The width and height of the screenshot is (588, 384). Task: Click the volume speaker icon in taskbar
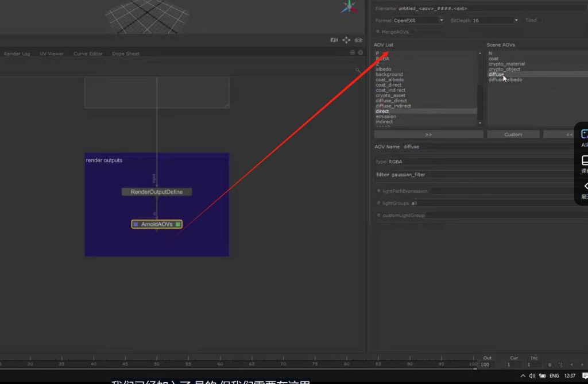532,376
